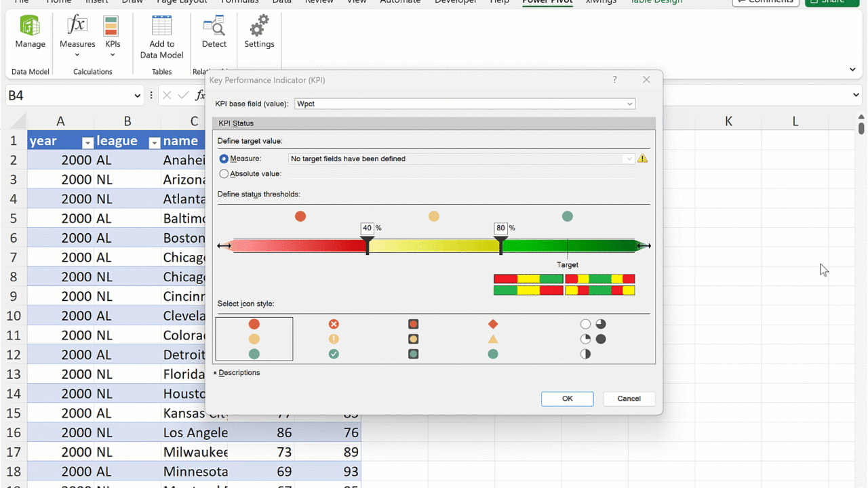Open Power Pivot Settings
The width and height of the screenshot is (868, 488).
pos(259,33)
